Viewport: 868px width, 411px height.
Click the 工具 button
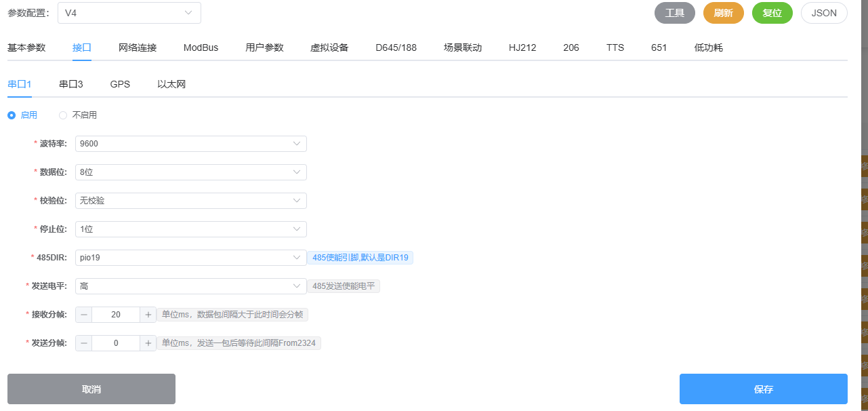675,13
